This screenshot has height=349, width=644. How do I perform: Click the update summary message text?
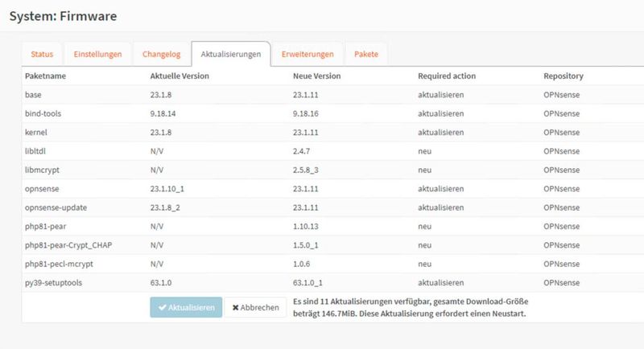411,307
